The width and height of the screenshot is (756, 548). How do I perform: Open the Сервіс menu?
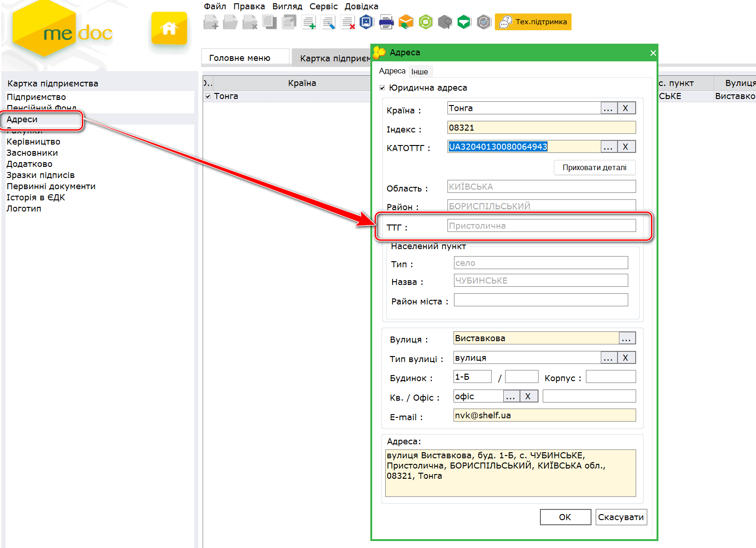pyautogui.click(x=323, y=7)
